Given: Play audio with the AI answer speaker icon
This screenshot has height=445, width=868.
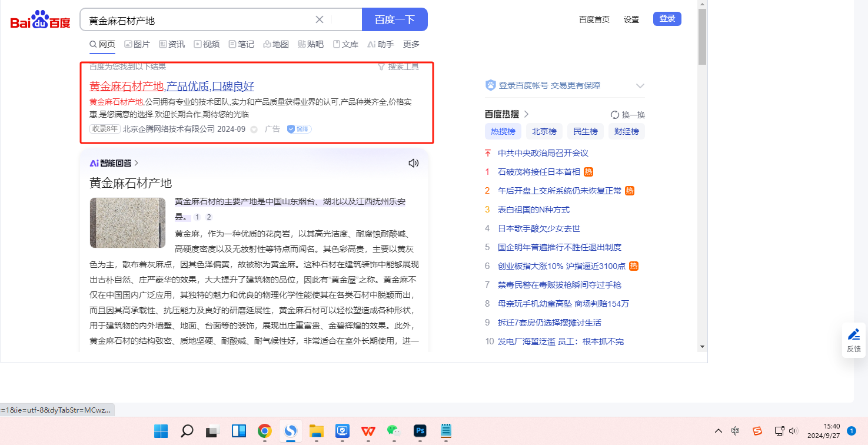Looking at the screenshot, I should [x=413, y=163].
